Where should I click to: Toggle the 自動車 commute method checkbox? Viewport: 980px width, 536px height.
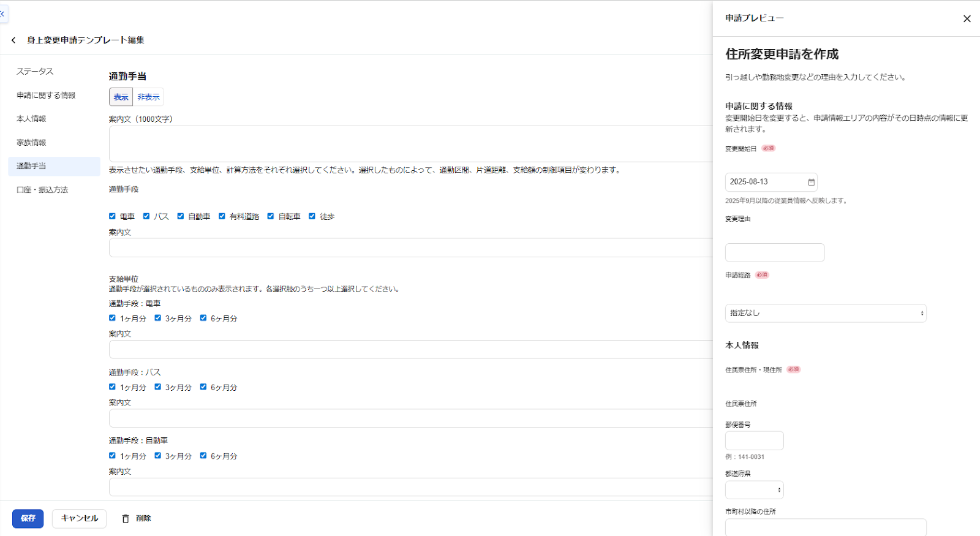point(181,216)
